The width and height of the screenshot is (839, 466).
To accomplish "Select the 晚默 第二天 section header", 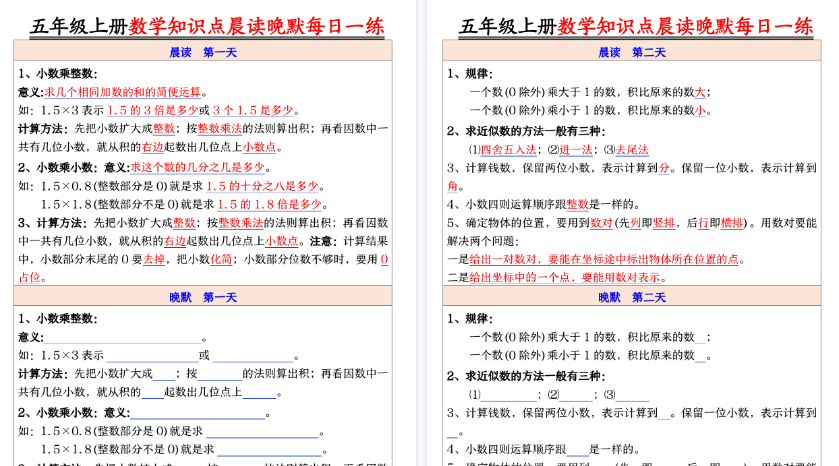I will tap(632, 297).
